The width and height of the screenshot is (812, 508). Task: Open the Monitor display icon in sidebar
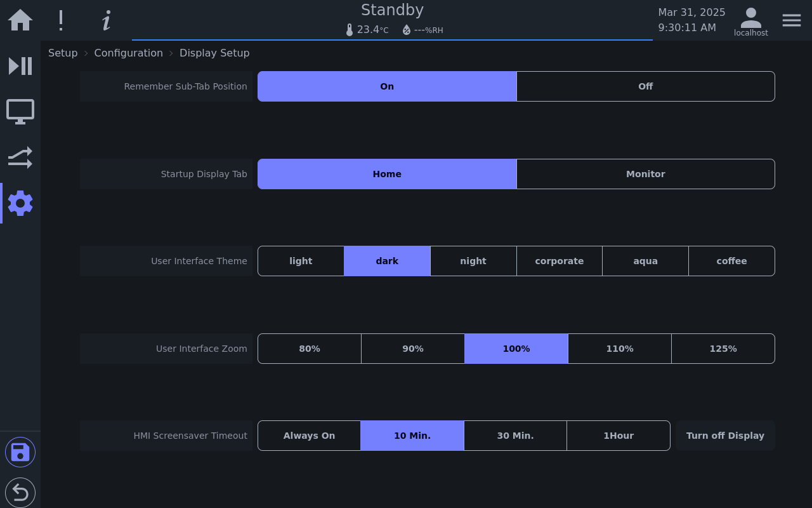click(x=20, y=112)
